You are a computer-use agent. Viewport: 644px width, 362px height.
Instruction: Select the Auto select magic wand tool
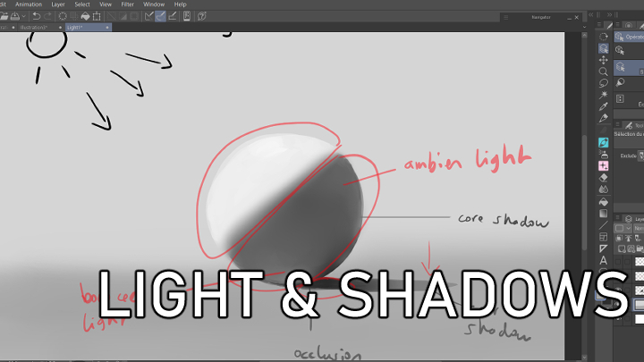pyautogui.click(x=604, y=95)
